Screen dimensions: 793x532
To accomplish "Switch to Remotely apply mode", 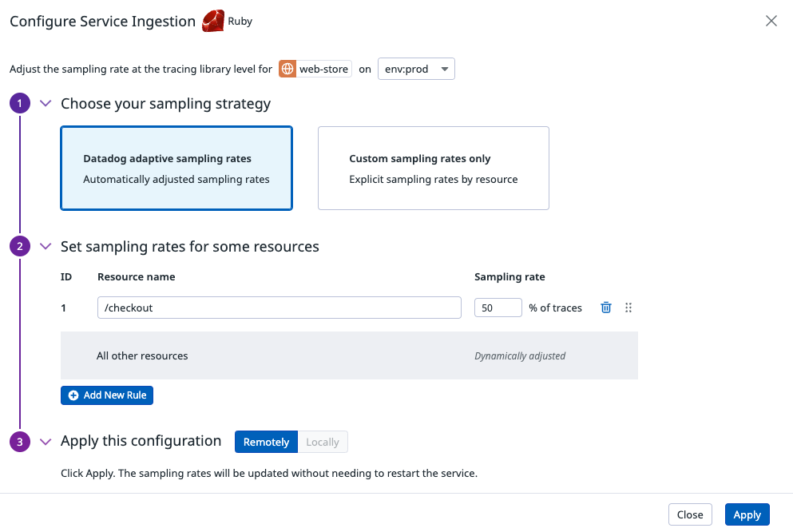I will [266, 442].
